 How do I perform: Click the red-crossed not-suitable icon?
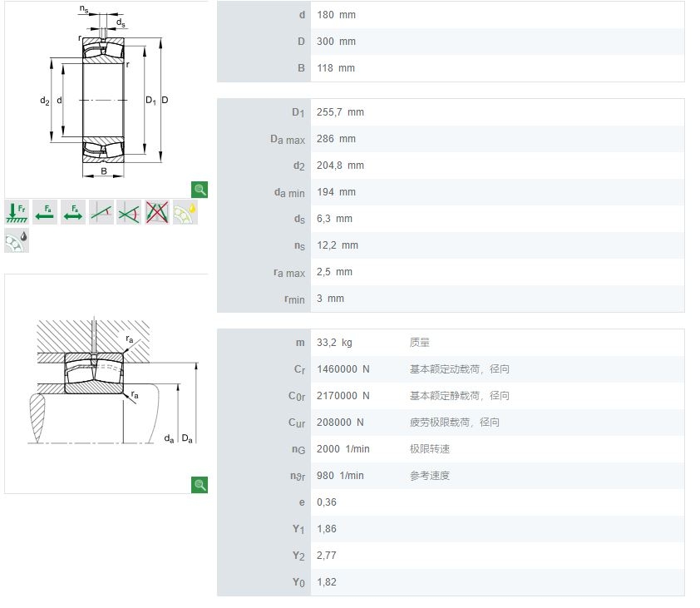pos(157,212)
